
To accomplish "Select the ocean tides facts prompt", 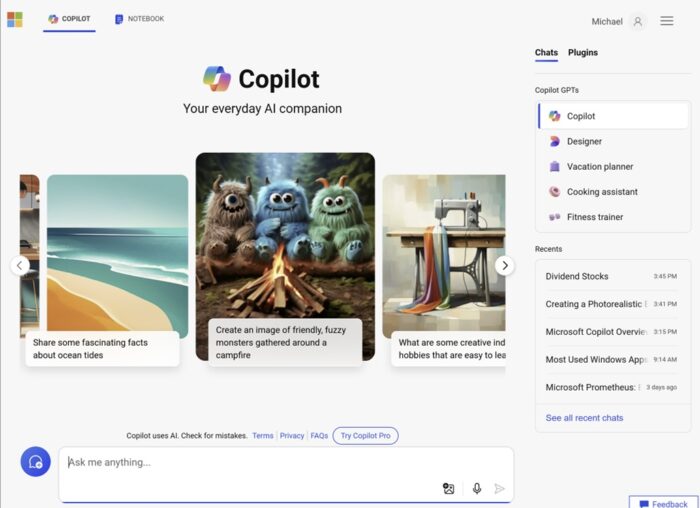I will [103, 349].
